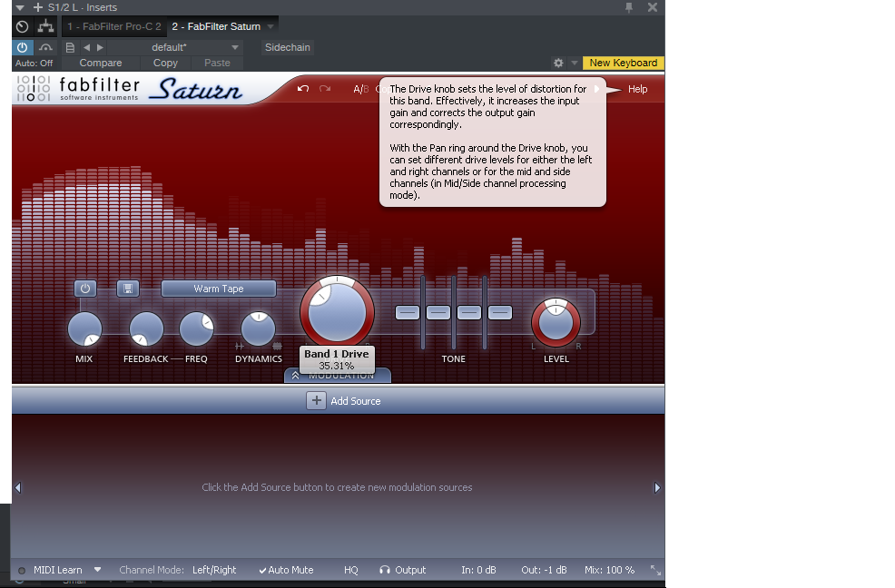The width and height of the screenshot is (895, 588).
Task: Click the MIDI Learn button
Action: click(58, 570)
